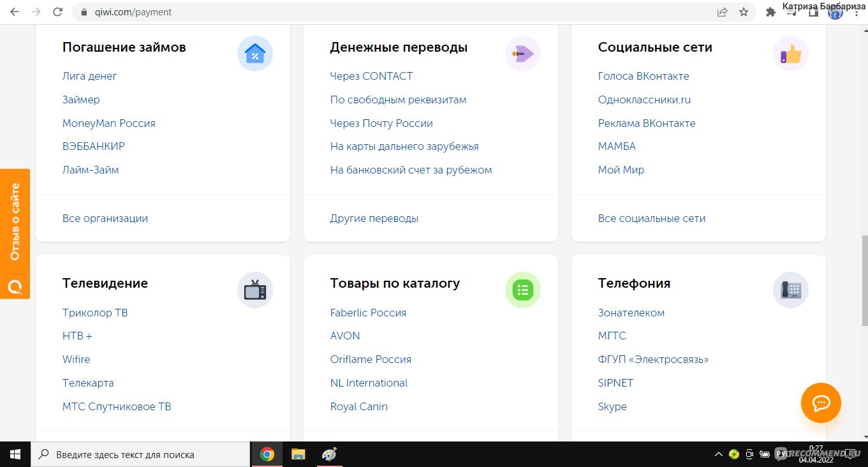Viewport: 868px width, 467px height.
Task: Click the browser forward arrow
Action: (x=36, y=12)
